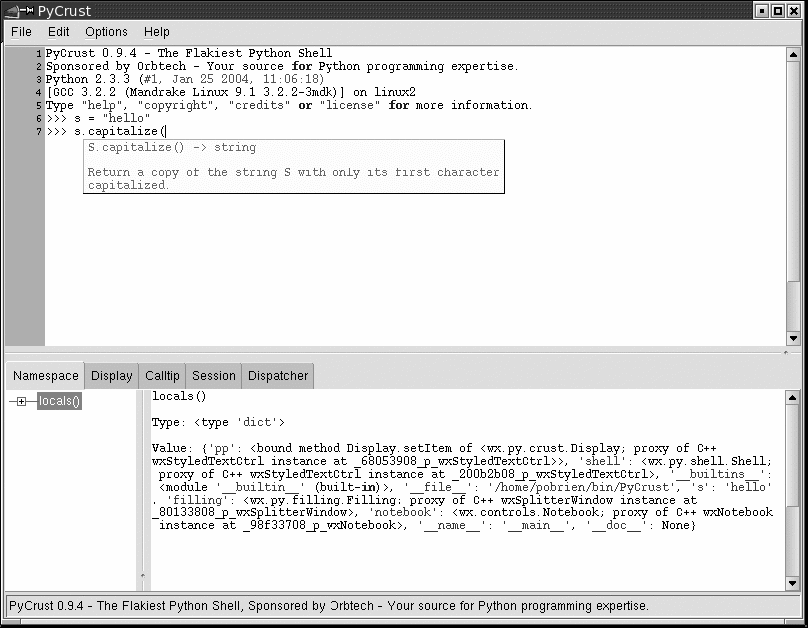Click the GCC 3.2.2 Mandrake Linux line
Image resolution: width=808 pixels, height=628 pixels.
(x=231, y=93)
